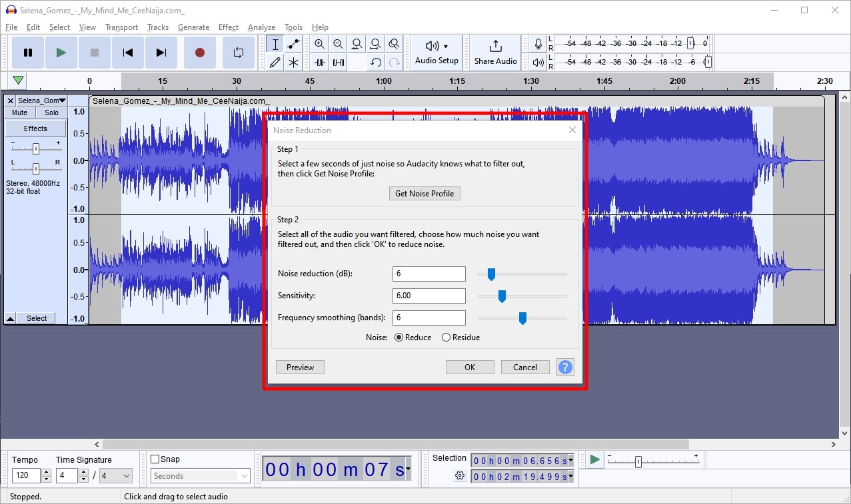The image size is (851, 504).
Task: Fit project to width zoom icon
Action: [x=376, y=45]
